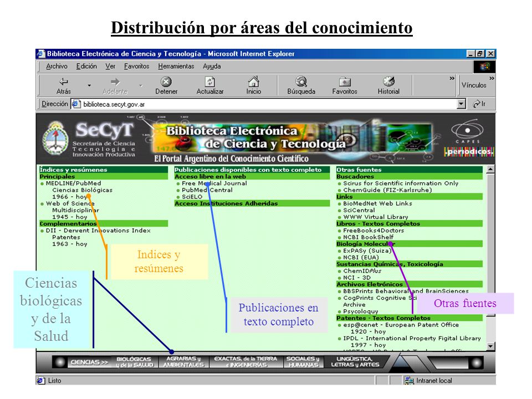Select the Biológicas y de la Salud tab
Image resolution: width=532 pixels, height=399 pixels.
pos(135,362)
